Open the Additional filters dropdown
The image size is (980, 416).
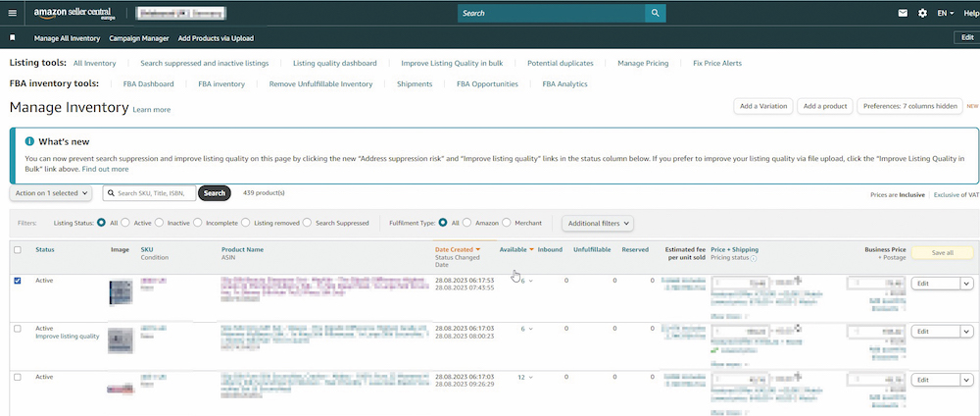598,224
